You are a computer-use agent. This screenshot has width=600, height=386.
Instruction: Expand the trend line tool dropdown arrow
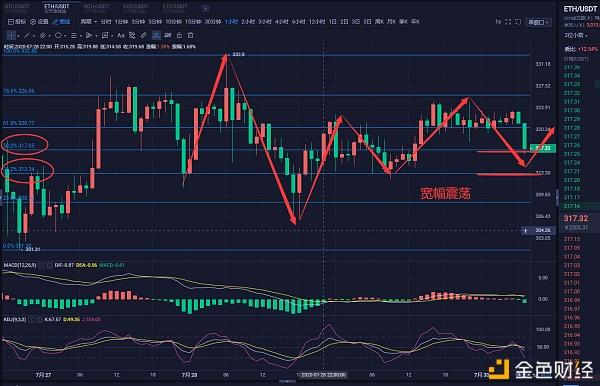tap(34, 36)
